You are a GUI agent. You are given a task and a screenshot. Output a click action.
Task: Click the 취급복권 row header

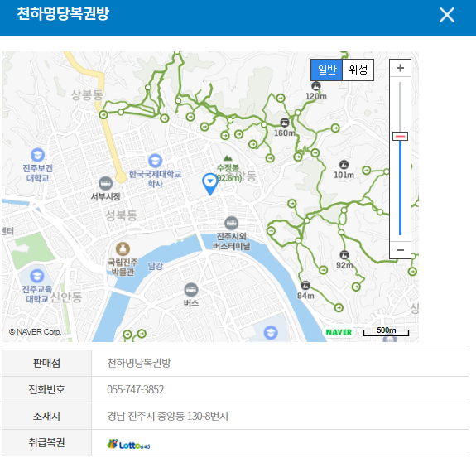point(46,442)
